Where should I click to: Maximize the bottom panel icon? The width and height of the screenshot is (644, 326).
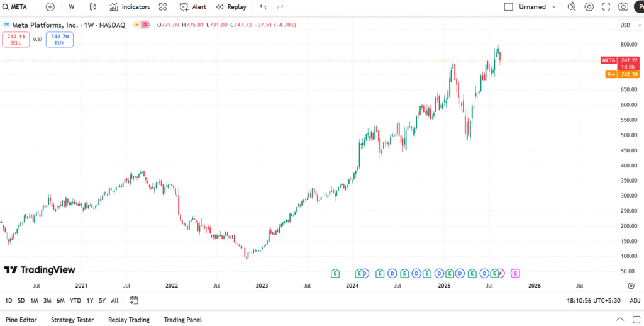[636, 320]
